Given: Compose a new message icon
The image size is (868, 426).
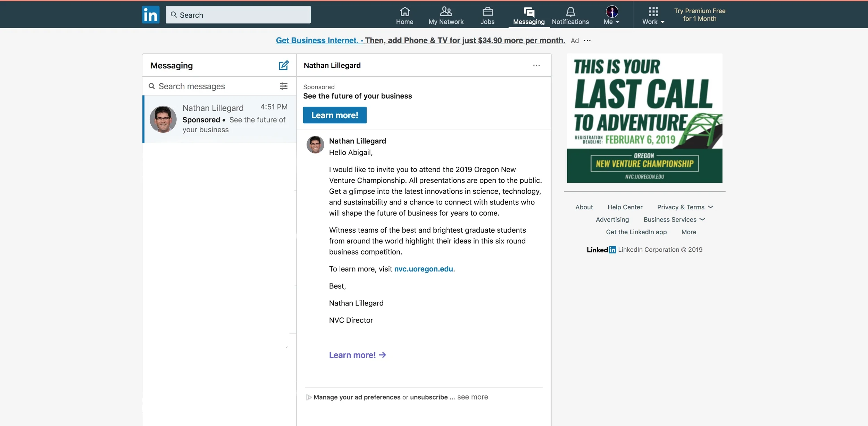Looking at the screenshot, I should coord(284,65).
